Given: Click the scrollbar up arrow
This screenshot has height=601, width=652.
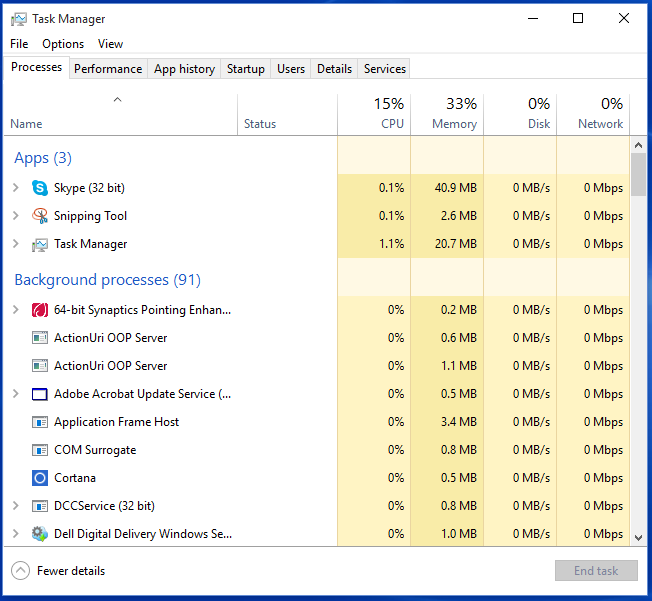Looking at the screenshot, I should 638,145.
